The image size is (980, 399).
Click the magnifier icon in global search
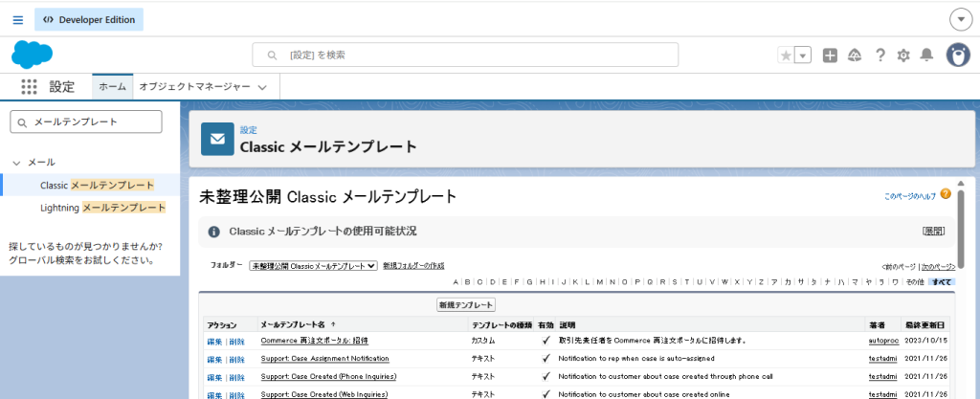click(x=272, y=55)
